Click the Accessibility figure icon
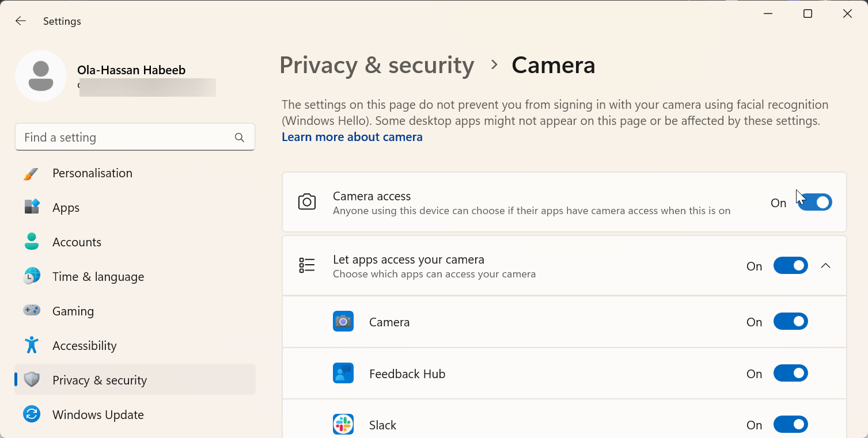 32,345
